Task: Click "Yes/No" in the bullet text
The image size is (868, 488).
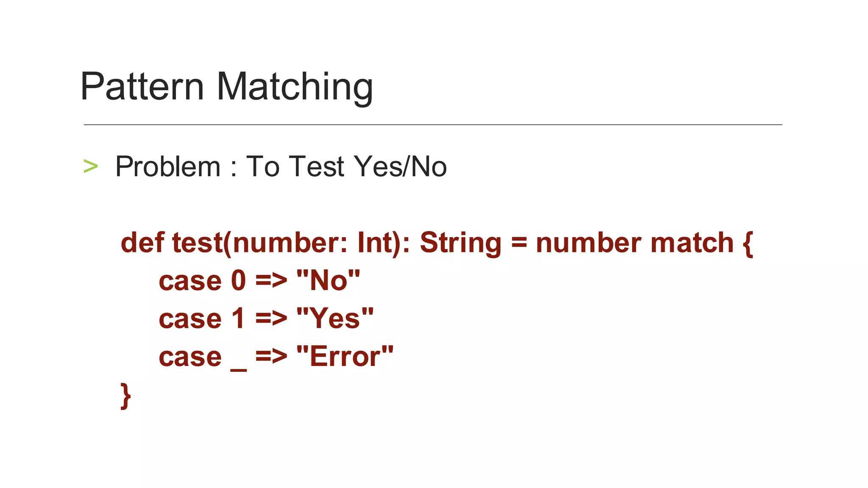Action: (400, 166)
